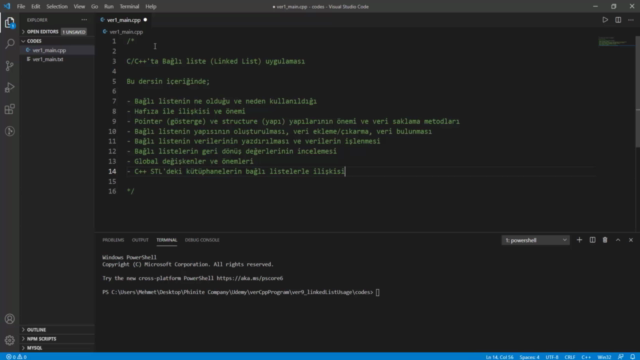Open the Help menu

151,7
